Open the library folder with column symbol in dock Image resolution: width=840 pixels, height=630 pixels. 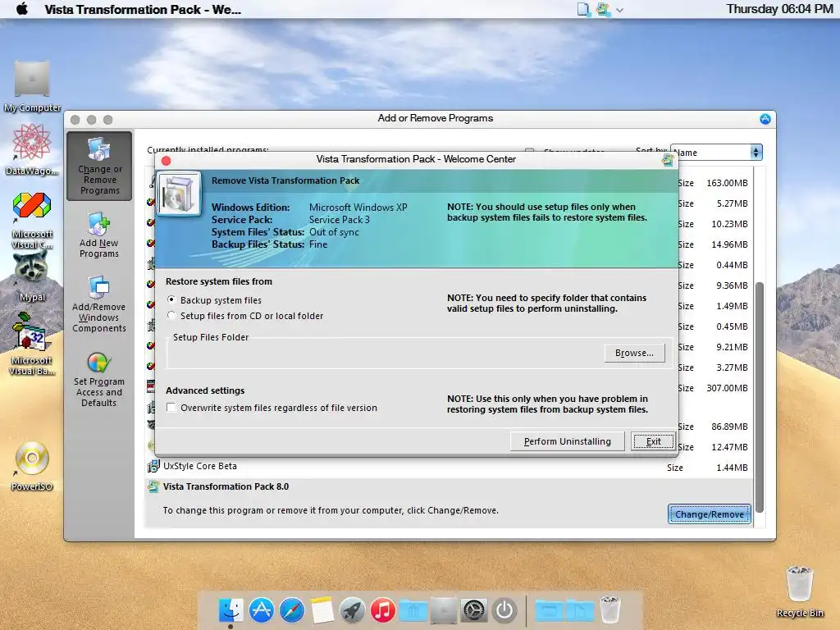413,610
